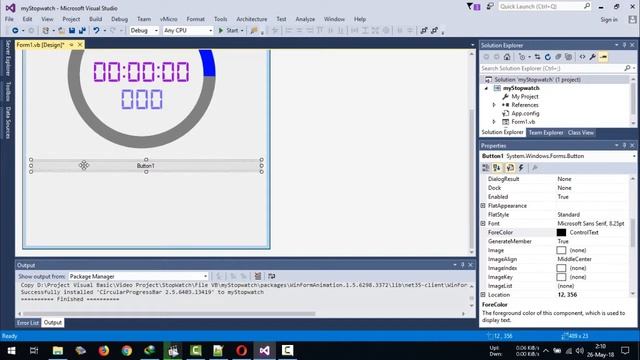Screen dimensions: 640x360
Task: Refresh the Solution Explorer
Action: pos(548,57)
